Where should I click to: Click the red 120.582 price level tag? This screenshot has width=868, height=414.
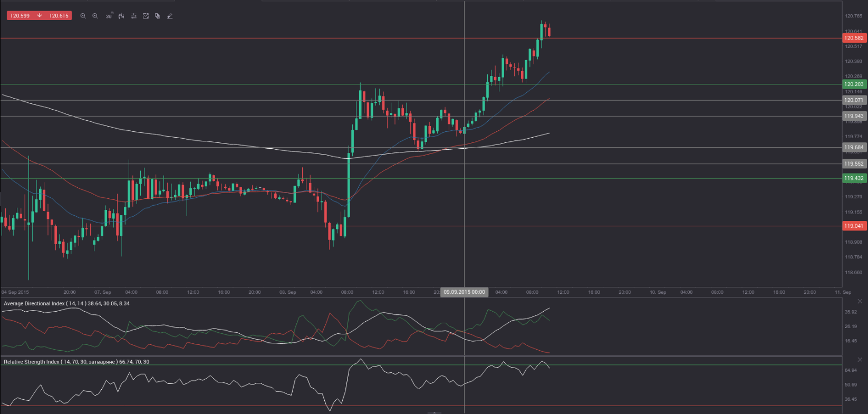pos(854,38)
